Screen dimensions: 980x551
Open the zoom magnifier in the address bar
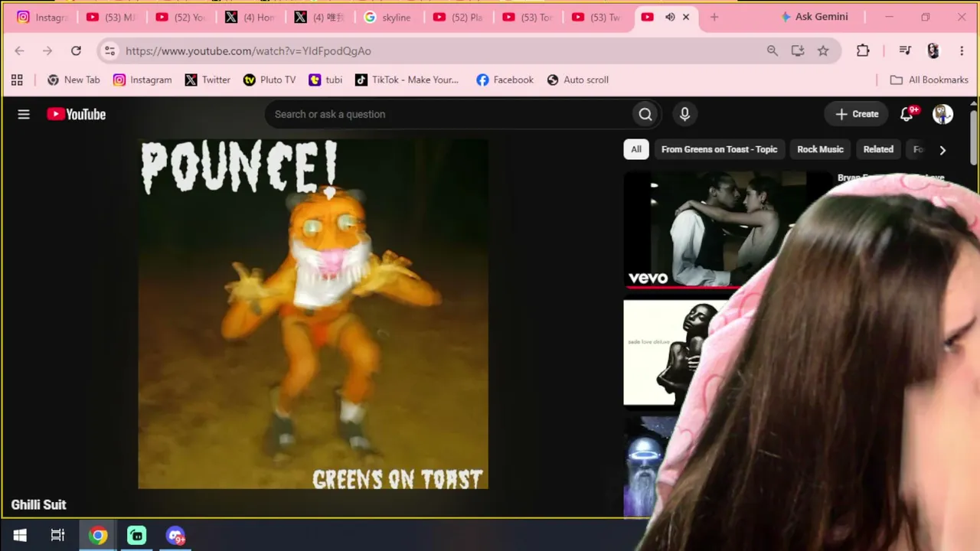point(772,51)
